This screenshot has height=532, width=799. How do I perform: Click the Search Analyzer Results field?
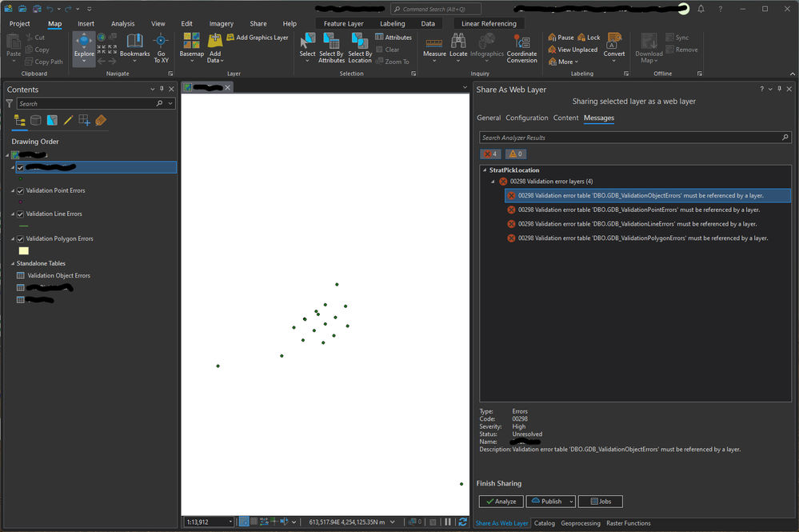point(629,138)
